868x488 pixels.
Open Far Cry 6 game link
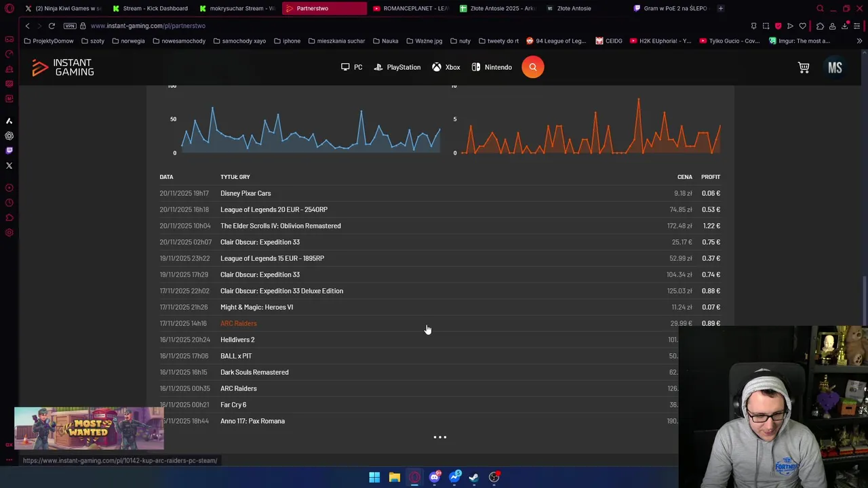pos(233,405)
